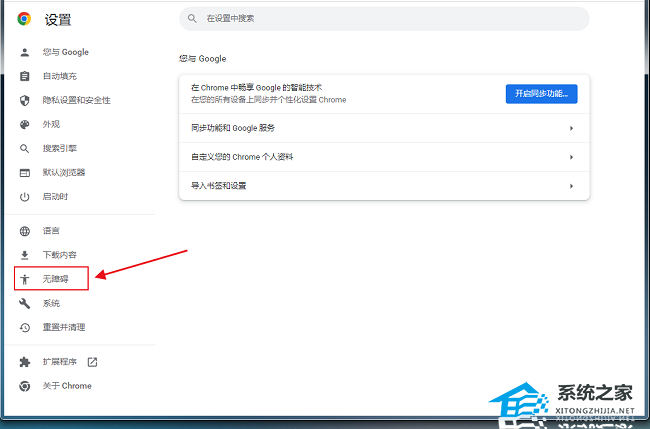Click the Chrome logo next to 设置

[x=24, y=19]
